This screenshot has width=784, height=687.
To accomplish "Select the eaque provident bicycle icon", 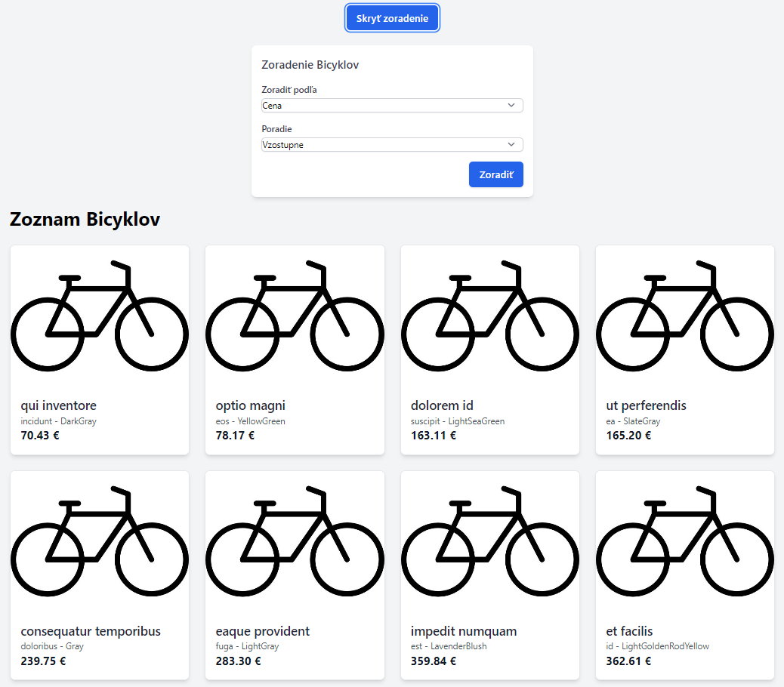I will click(x=295, y=541).
